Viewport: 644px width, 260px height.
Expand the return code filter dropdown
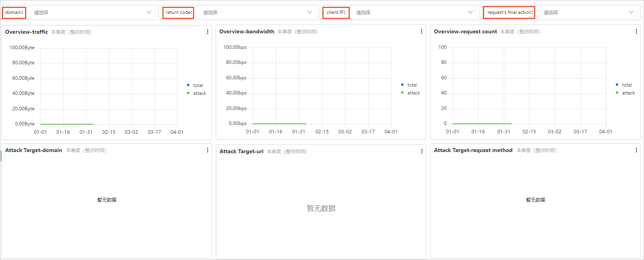pos(256,12)
